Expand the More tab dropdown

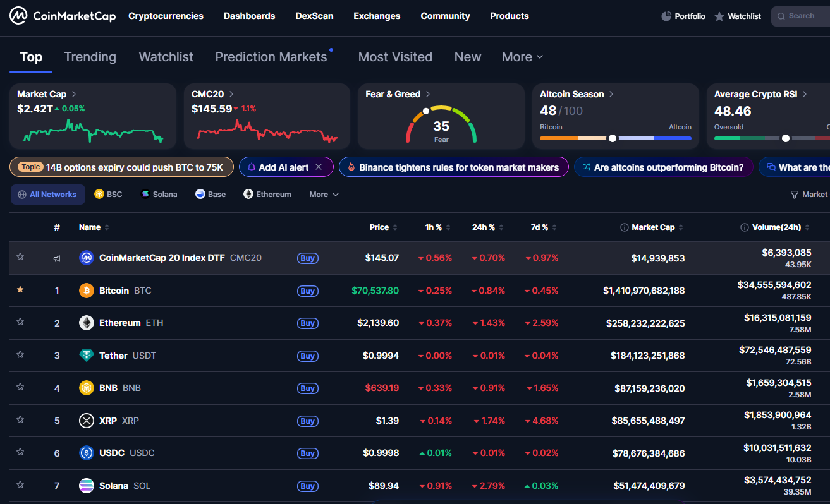(x=522, y=56)
